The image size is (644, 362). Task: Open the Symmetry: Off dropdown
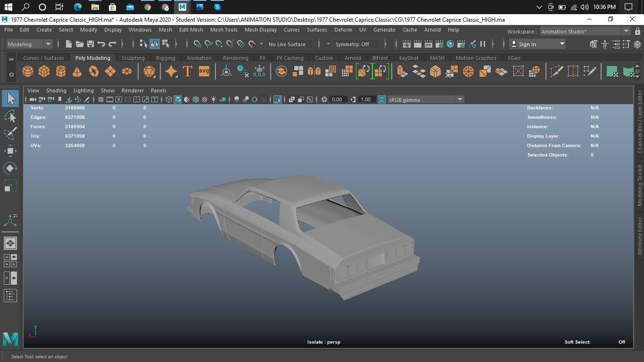point(357,44)
